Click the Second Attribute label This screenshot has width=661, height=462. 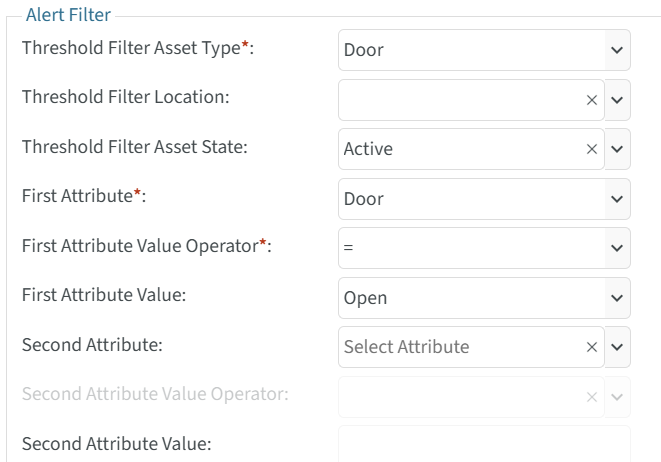[92, 344]
